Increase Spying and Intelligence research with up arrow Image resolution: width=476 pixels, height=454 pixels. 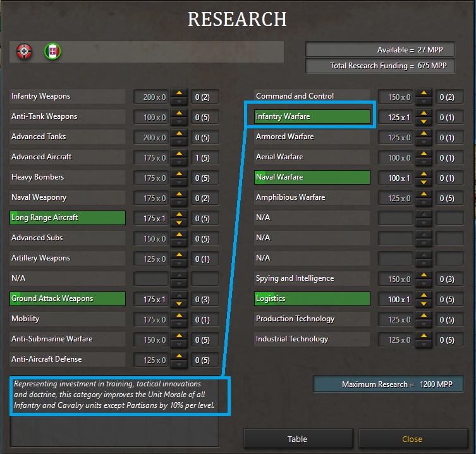[x=424, y=275]
